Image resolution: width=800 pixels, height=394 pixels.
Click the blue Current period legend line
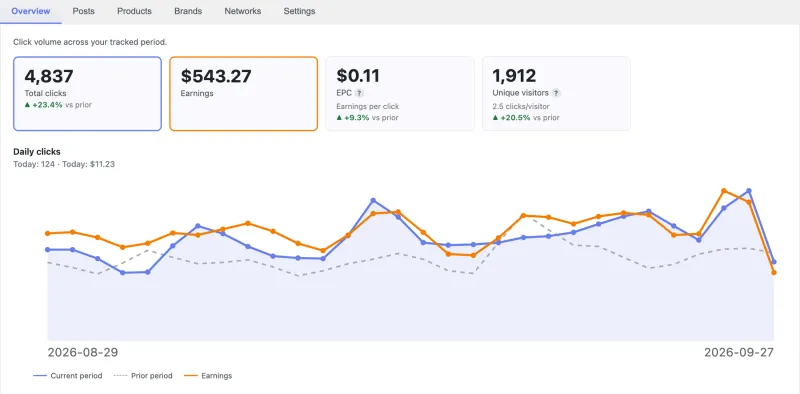click(40, 376)
